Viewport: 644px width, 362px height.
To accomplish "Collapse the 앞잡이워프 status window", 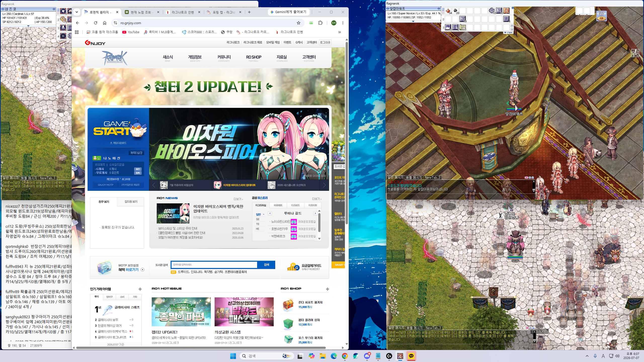I will tap(439, 9).
